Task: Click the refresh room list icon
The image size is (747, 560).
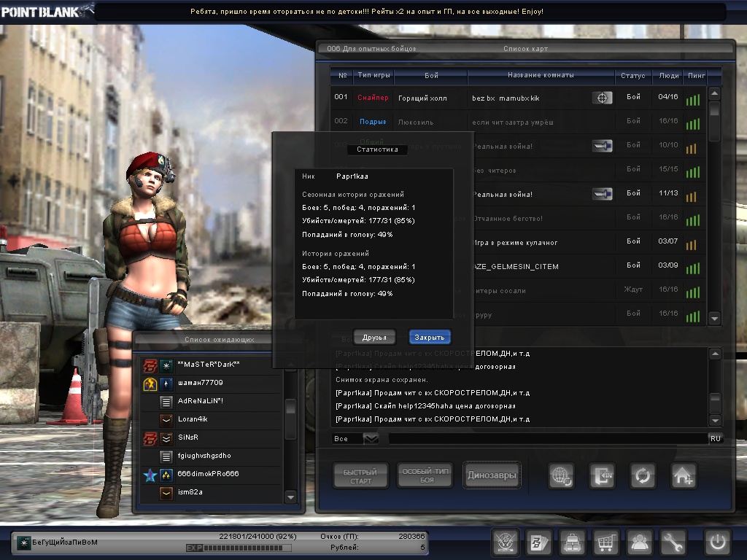Action: (x=643, y=475)
